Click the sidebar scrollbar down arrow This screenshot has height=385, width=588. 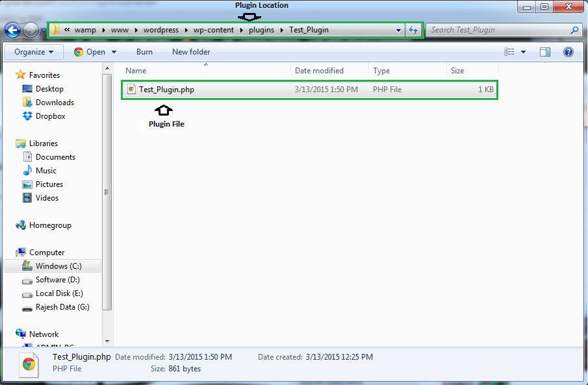coord(107,341)
